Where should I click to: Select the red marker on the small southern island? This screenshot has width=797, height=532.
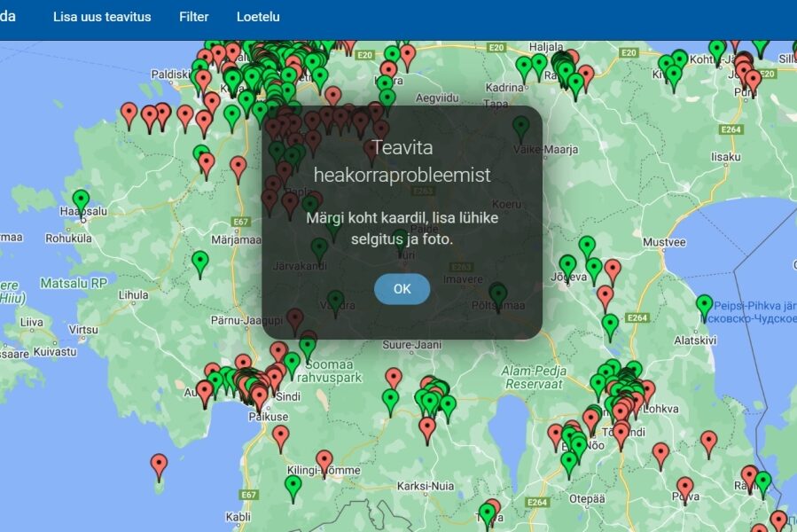(159, 464)
